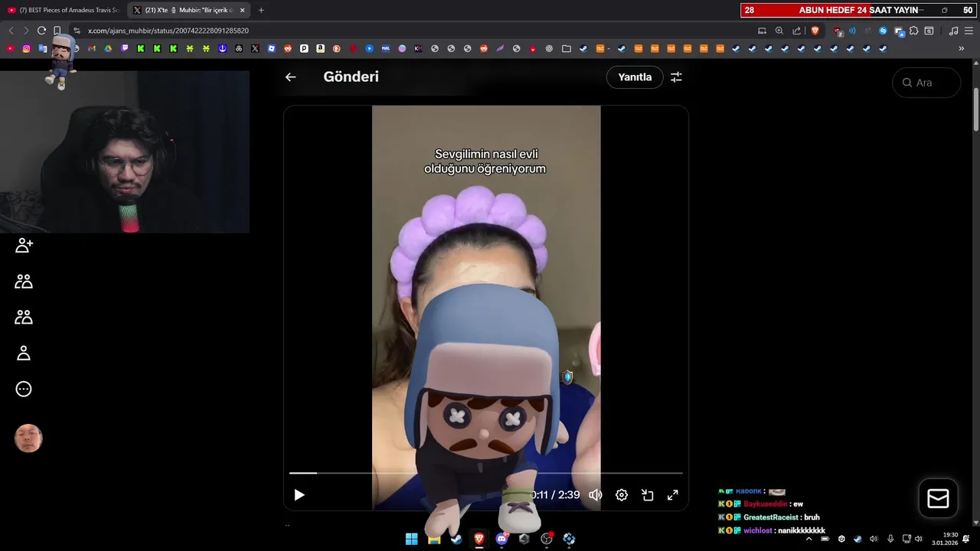Image resolution: width=980 pixels, height=551 pixels.
Task: Open the Windows Start menu
Action: pos(411,539)
